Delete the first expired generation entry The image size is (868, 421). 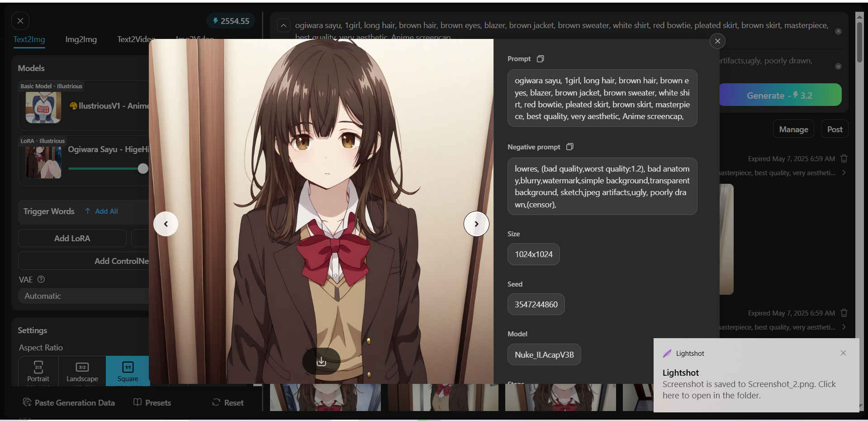(844, 158)
